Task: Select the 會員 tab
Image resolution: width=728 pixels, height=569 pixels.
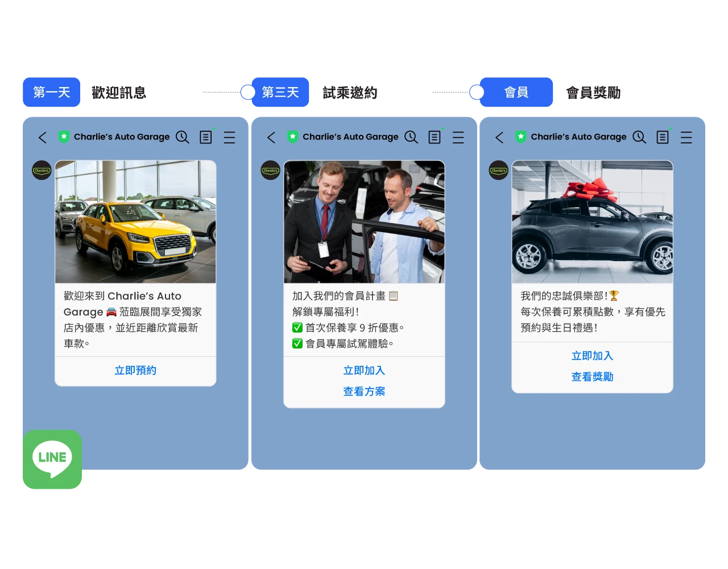Action: click(516, 92)
